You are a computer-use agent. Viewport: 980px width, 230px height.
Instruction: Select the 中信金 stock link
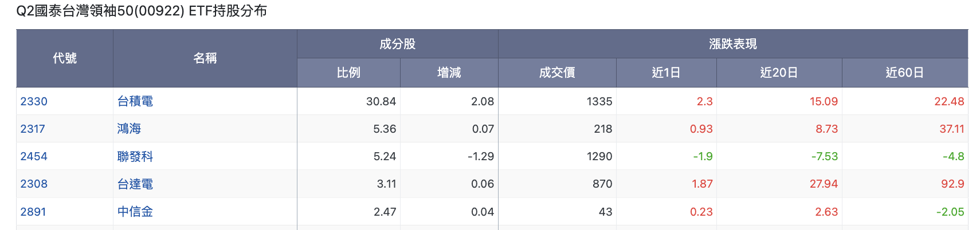pos(135,212)
